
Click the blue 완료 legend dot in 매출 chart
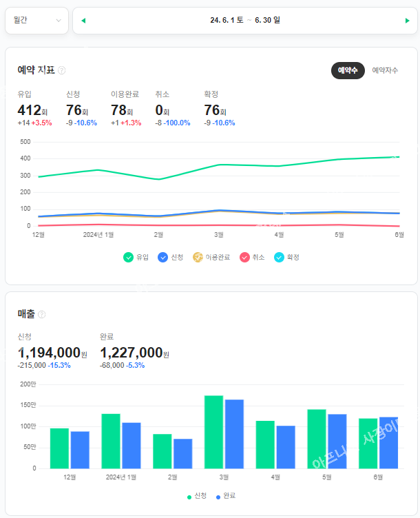tap(218, 496)
